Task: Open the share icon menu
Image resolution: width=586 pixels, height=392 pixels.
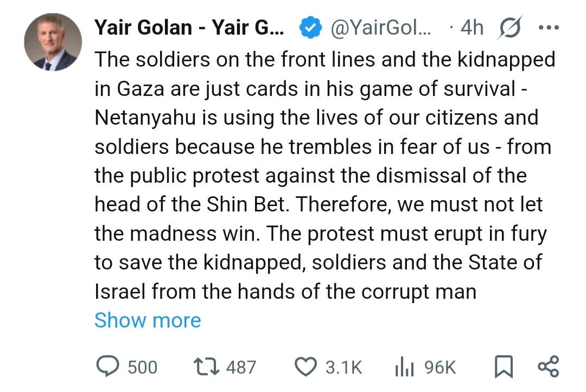Action: pyautogui.click(x=547, y=367)
